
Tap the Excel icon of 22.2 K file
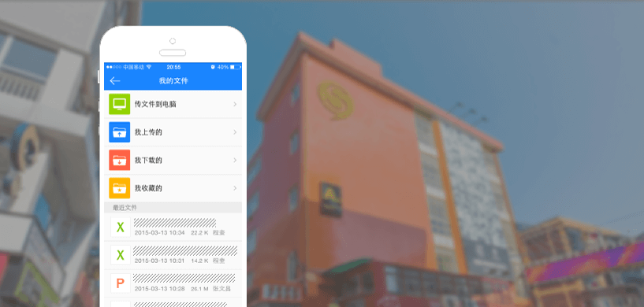pos(121,227)
